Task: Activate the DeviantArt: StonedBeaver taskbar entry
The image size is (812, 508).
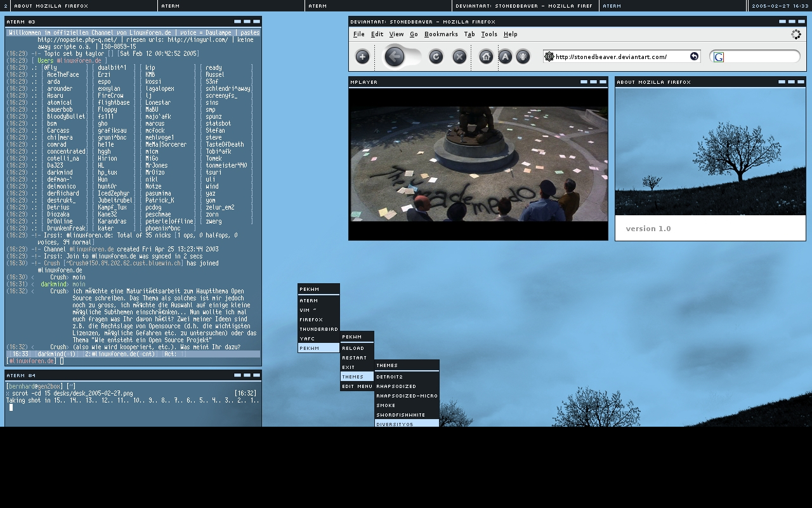Action: click(x=525, y=6)
